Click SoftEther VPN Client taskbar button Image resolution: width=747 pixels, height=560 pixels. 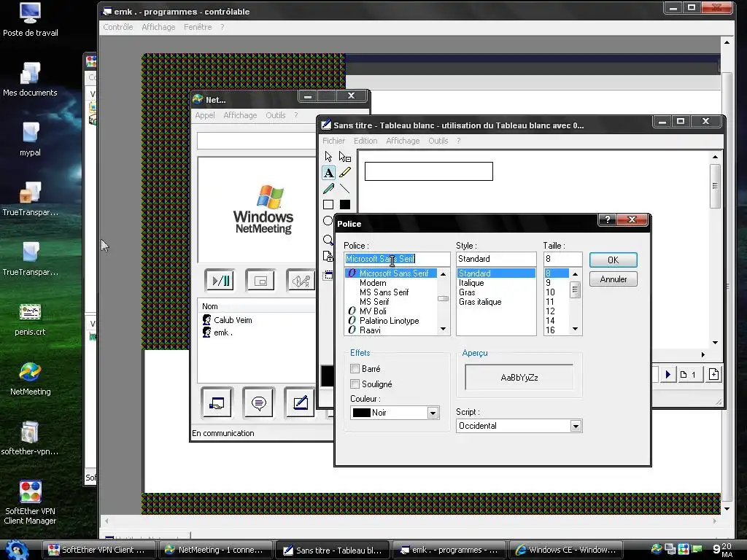(x=98, y=550)
